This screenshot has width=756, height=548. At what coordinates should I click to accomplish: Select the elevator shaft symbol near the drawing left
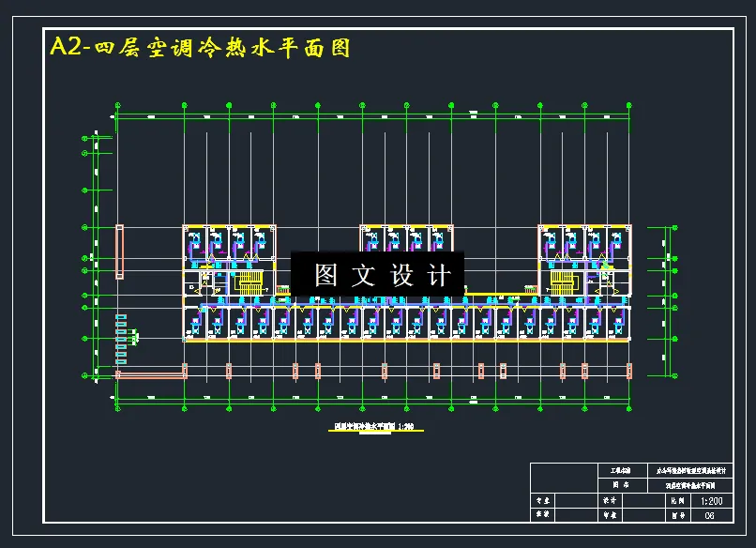(119, 251)
